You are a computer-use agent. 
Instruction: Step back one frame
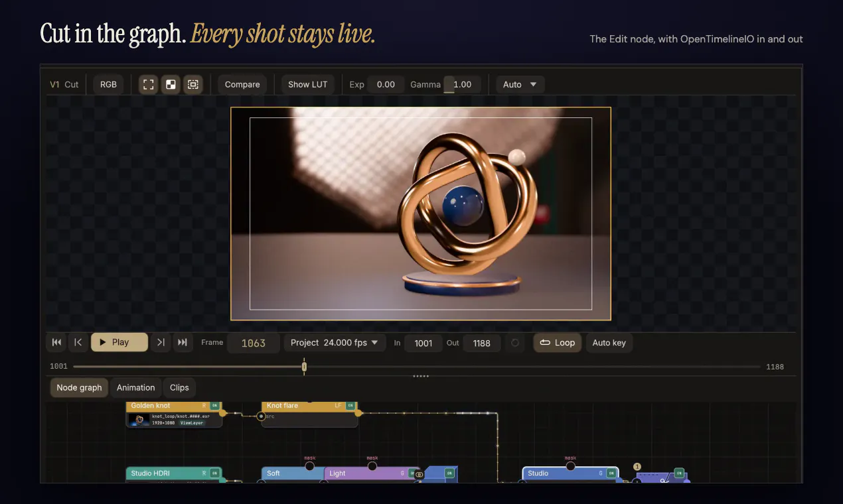pyautogui.click(x=78, y=342)
